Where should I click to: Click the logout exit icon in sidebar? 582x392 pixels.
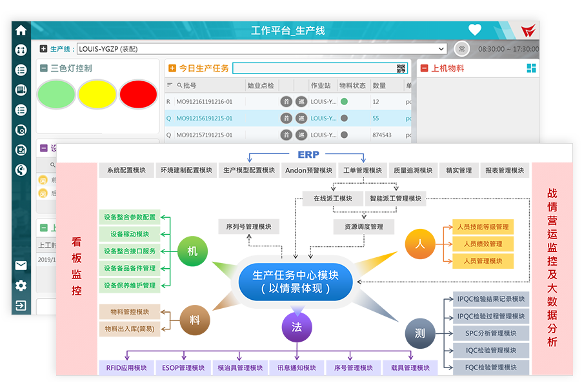21,306
